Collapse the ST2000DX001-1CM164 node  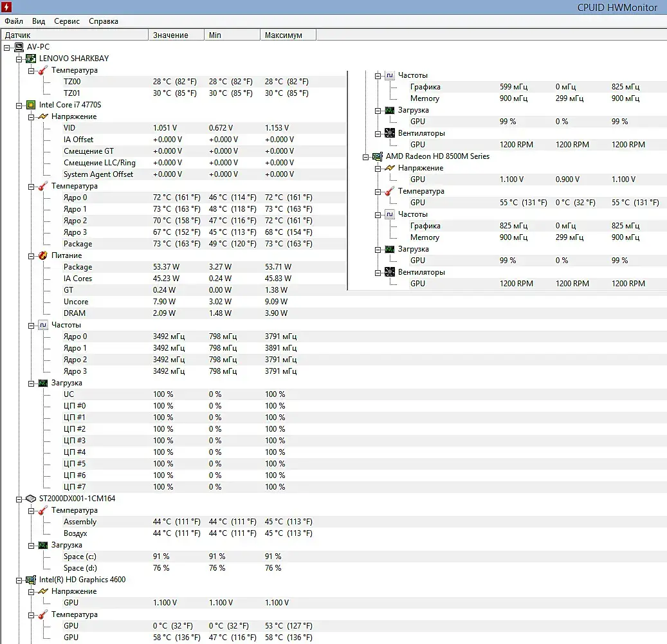(x=19, y=499)
